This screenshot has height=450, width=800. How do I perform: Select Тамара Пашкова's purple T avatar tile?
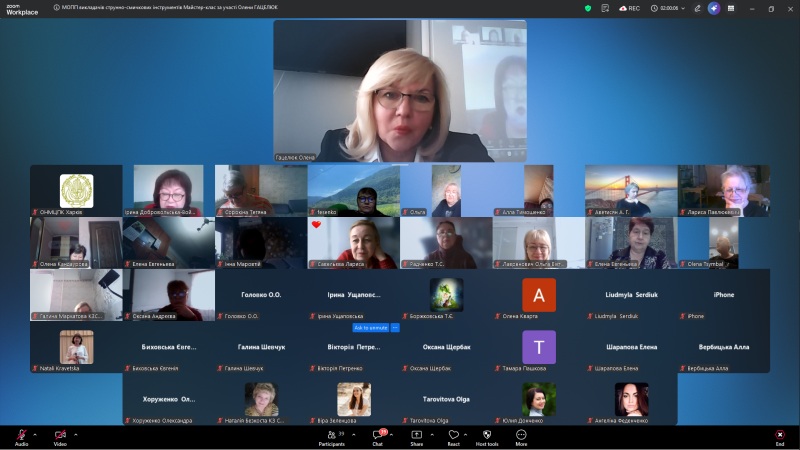tap(539, 347)
